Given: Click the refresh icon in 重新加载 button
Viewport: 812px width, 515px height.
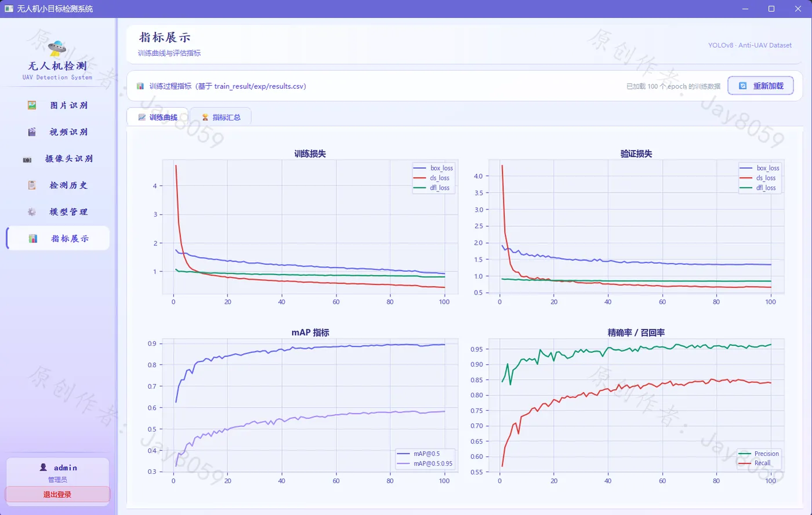Looking at the screenshot, I should click(x=743, y=86).
